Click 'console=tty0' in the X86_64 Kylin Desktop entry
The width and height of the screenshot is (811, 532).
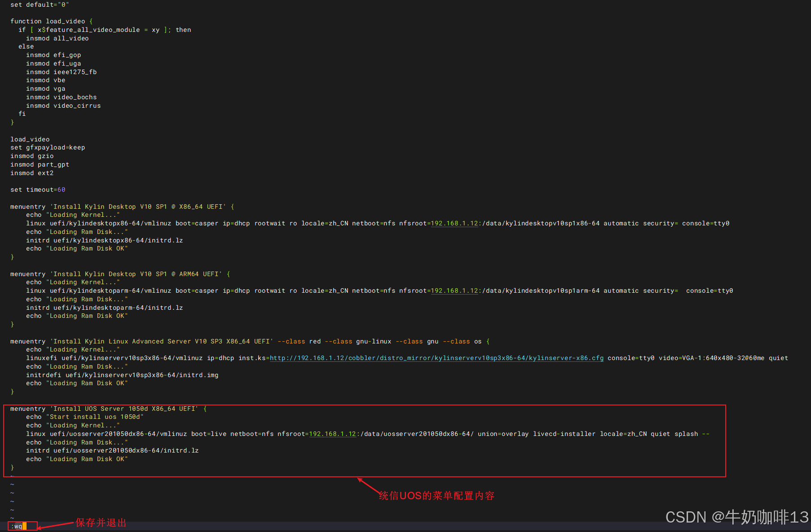[x=706, y=223]
